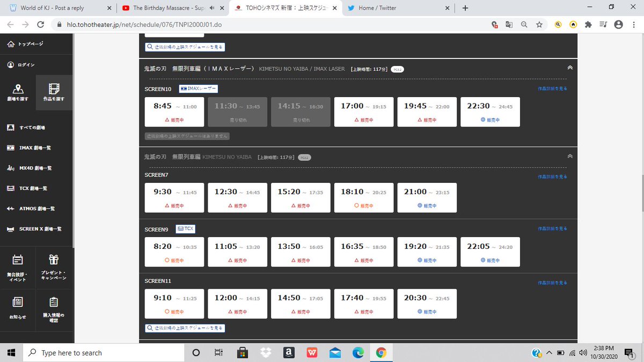Bookmark this page with star icon
The height and width of the screenshot is (362, 644).
[538, 25]
